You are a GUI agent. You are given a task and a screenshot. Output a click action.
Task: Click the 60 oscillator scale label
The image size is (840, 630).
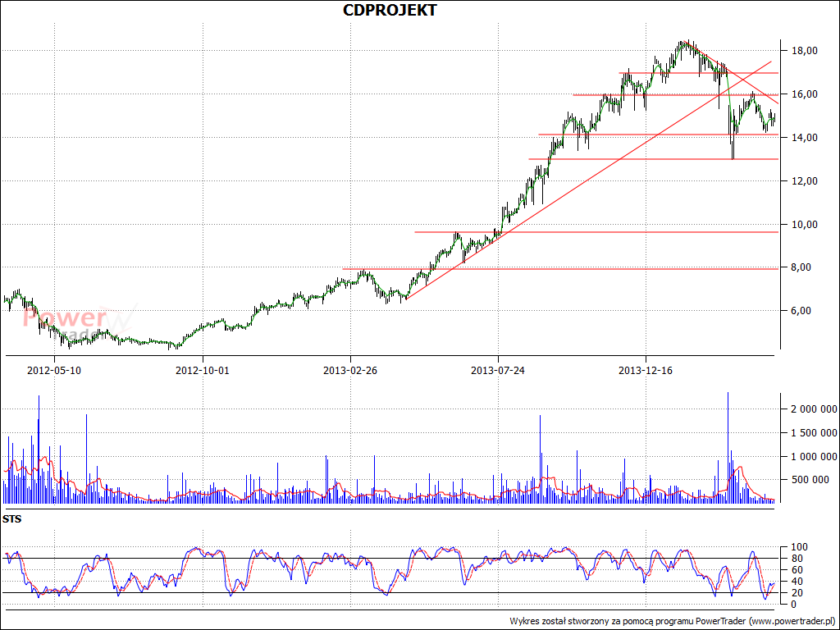(797, 570)
